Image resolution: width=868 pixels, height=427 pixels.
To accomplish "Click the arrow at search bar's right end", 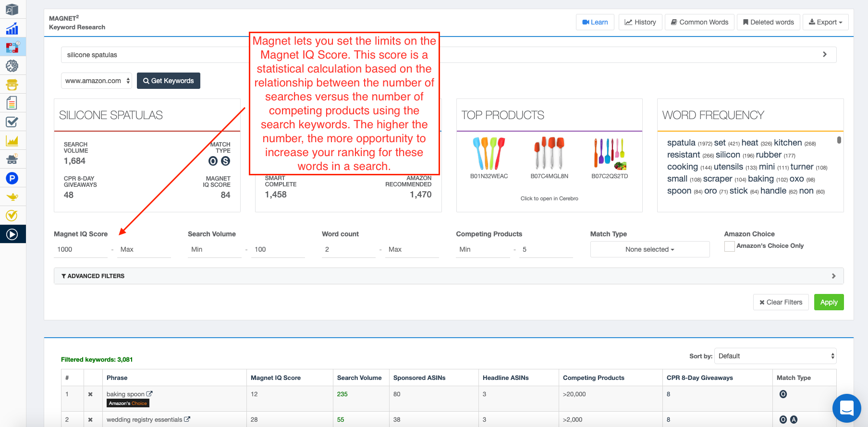I will [x=825, y=54].
